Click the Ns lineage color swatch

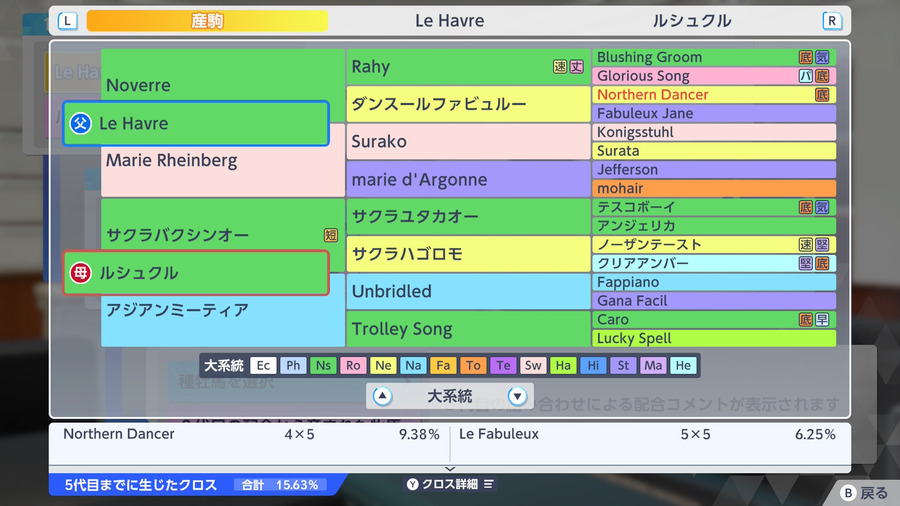(x=323, y=365)
